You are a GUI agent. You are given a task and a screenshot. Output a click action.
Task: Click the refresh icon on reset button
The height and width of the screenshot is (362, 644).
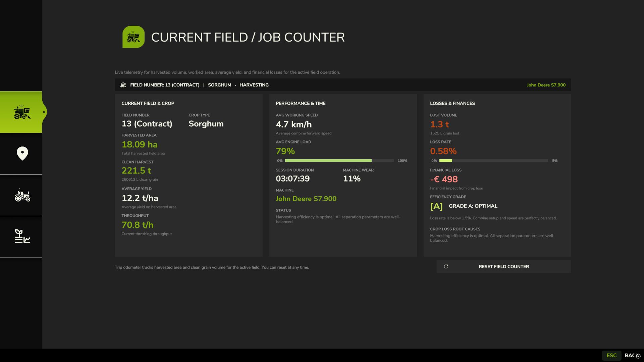446,266
